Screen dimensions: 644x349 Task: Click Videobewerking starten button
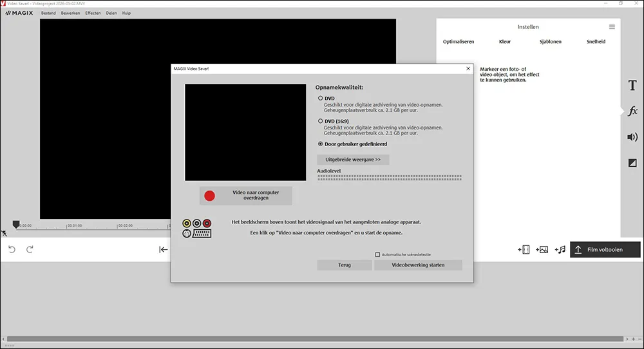point(418,265)
